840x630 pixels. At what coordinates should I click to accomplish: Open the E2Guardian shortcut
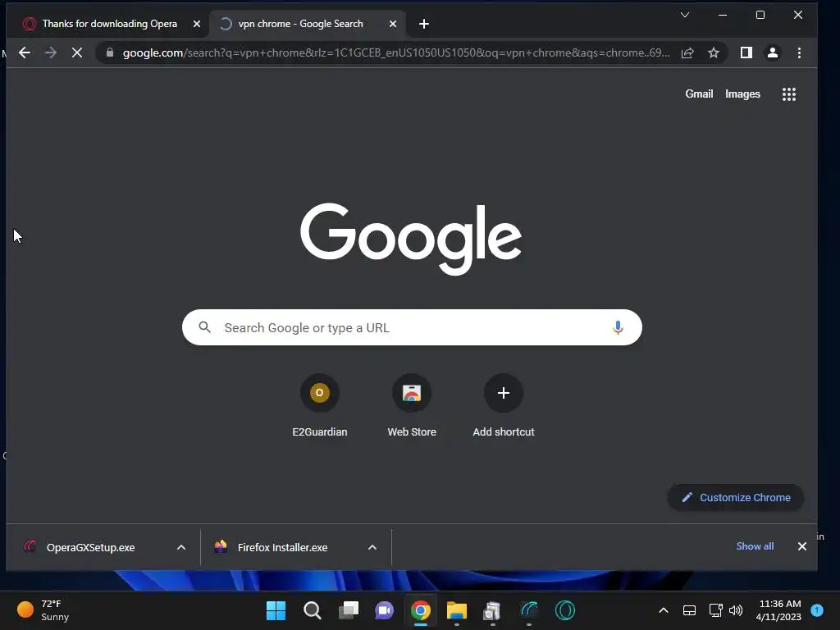click(320, 405)
